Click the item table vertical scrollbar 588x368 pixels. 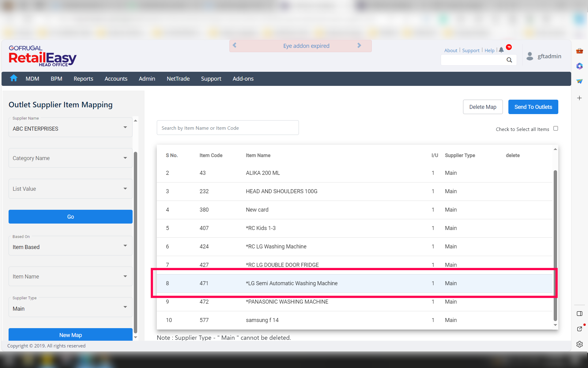[555, 245]
